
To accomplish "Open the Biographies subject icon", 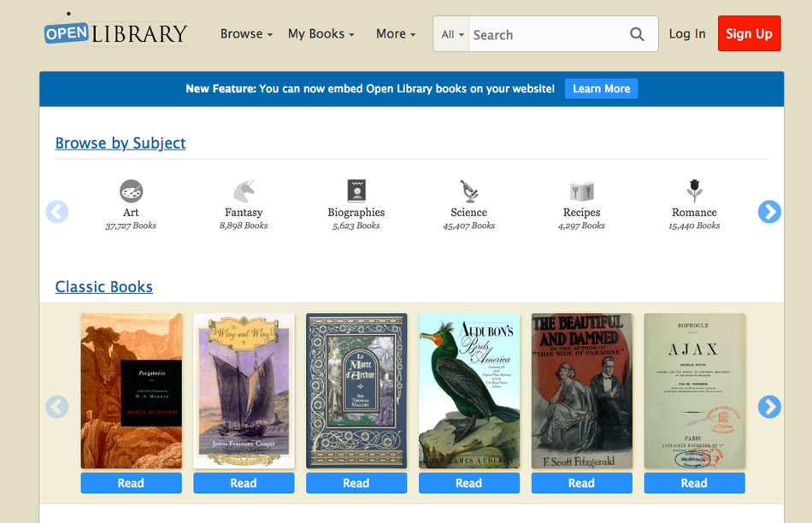I will [356, 191].
